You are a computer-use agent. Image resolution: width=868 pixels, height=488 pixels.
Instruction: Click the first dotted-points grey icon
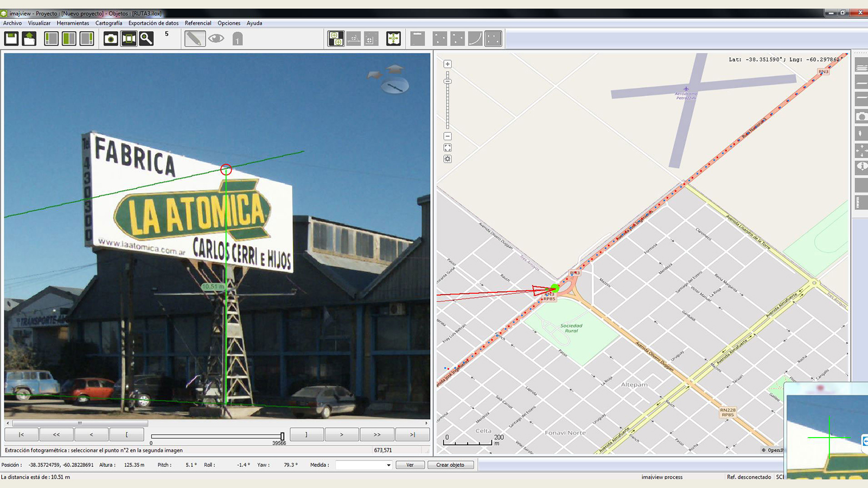coord(440,38)
